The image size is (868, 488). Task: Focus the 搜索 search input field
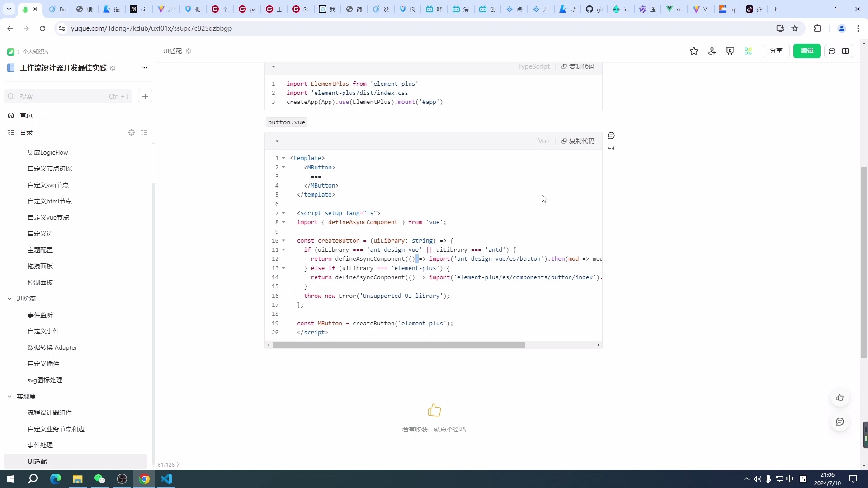click(x=63, y=96)
